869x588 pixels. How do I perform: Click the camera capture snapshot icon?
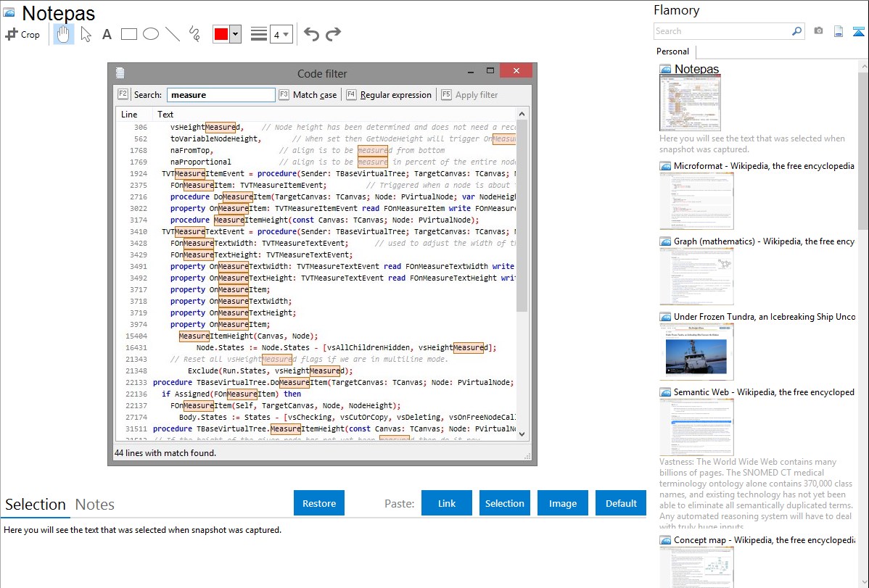[x=818, y=31]
